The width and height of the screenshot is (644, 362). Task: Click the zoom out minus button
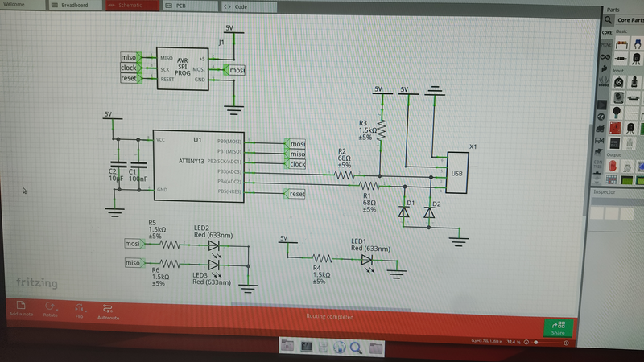[x=525, y=343]
